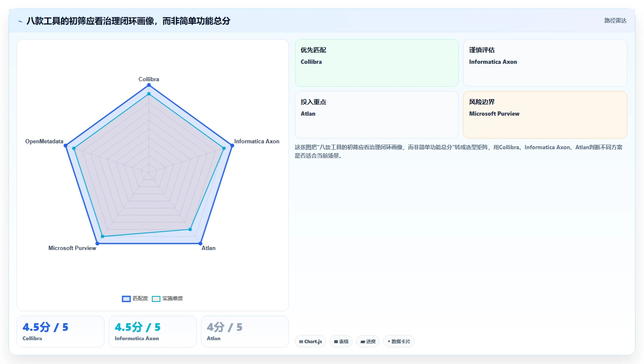
Task: Click the blue 匹配度 point at Microsoft Purview
Action: click(97, 243)
